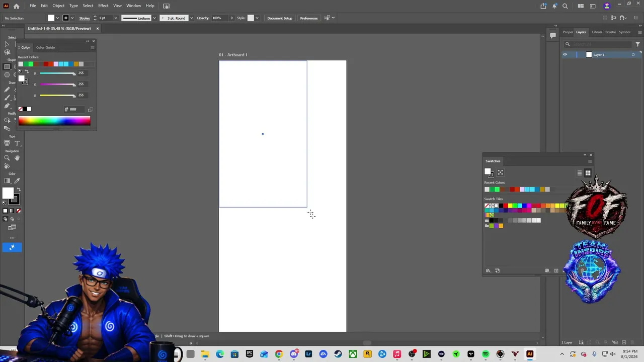The width and height of the screenshot is (644, 362).
Task: Select the Layer 1 row
Action: [x=601, y=55]
